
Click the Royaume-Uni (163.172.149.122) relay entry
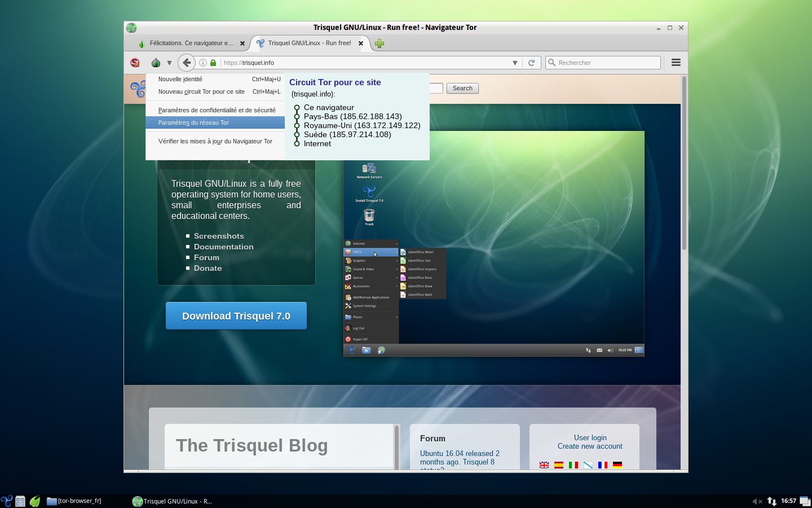pos(362,125)
